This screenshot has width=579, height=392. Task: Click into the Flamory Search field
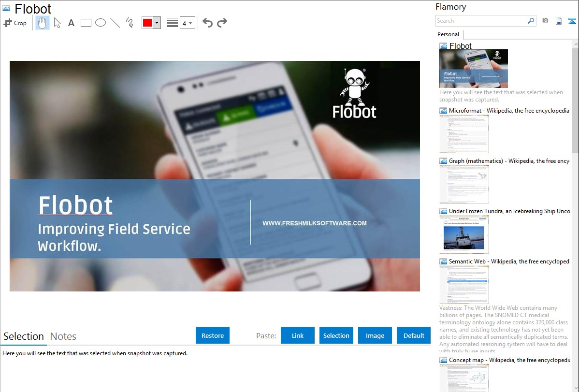481,21
